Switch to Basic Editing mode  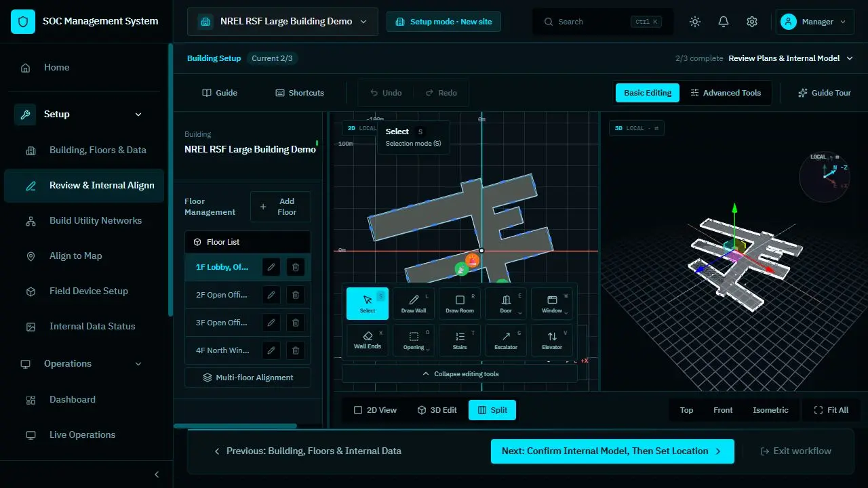648,93
